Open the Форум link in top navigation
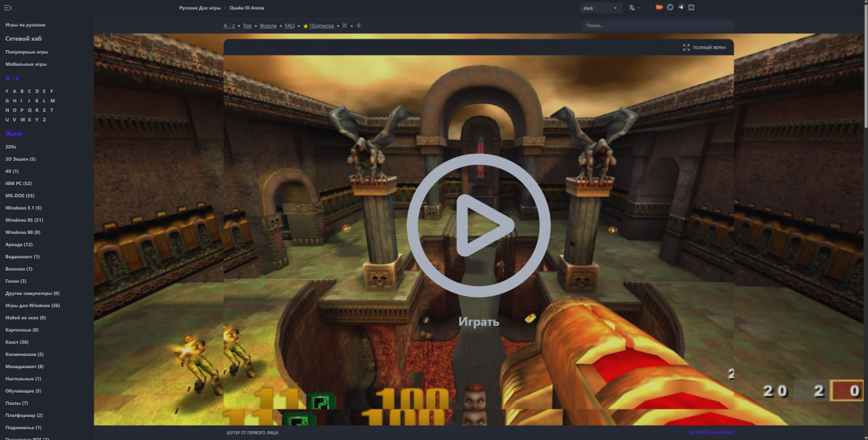This screenshot has height=440, width=868. pyautogui.click(x=268, y=26)
